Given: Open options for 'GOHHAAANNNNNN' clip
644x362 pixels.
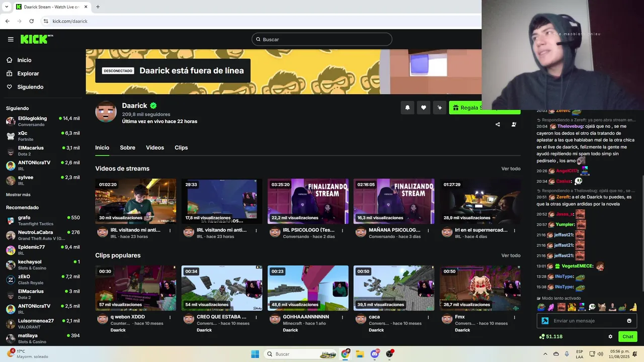Looking at the screenshot, I should click(x=342, y=317).
